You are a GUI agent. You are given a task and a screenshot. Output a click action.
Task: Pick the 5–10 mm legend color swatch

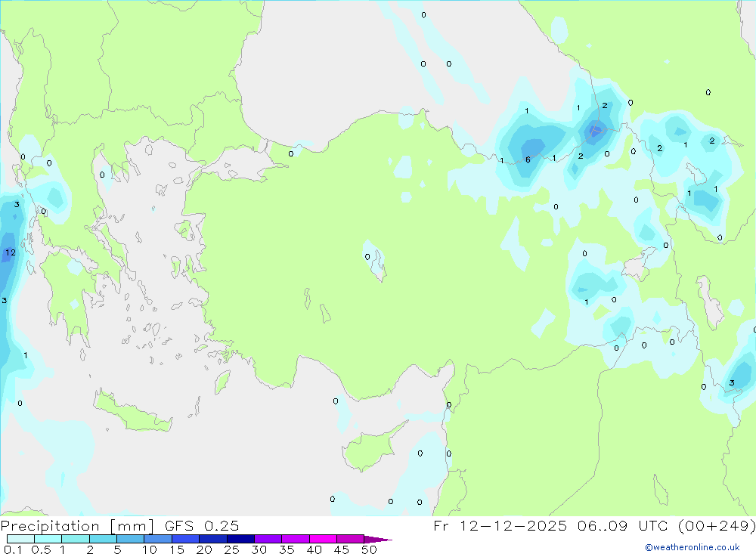tap(130, 539)
